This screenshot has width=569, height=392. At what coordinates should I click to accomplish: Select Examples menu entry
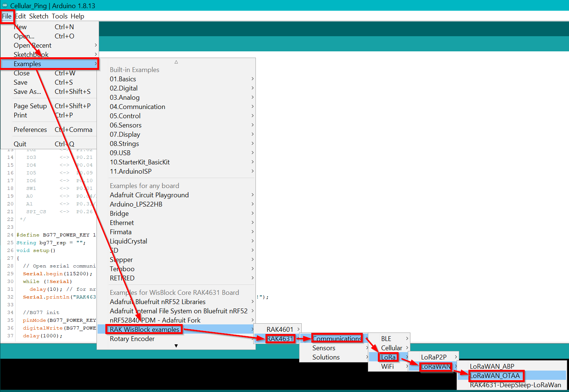(x=50, y=64)
